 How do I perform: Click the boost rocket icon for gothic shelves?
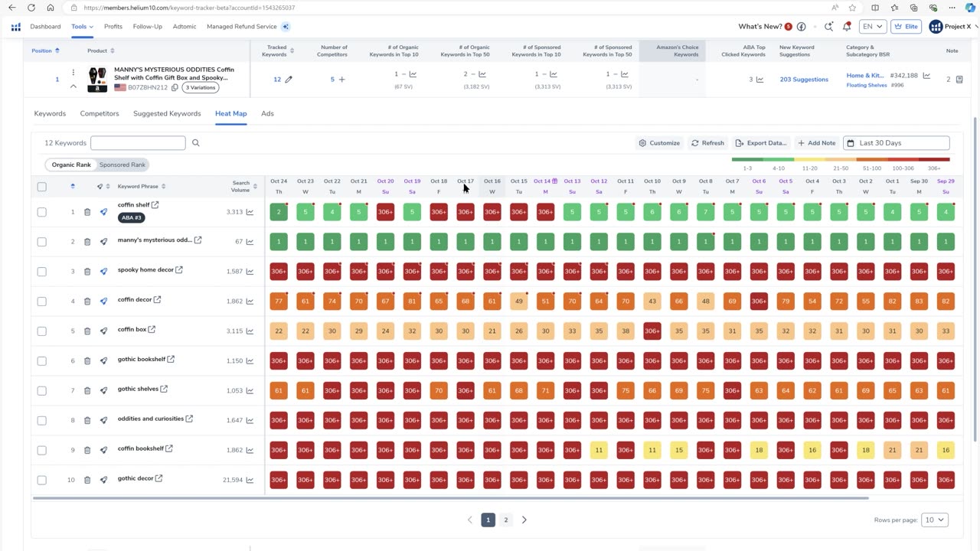(103, 391)
